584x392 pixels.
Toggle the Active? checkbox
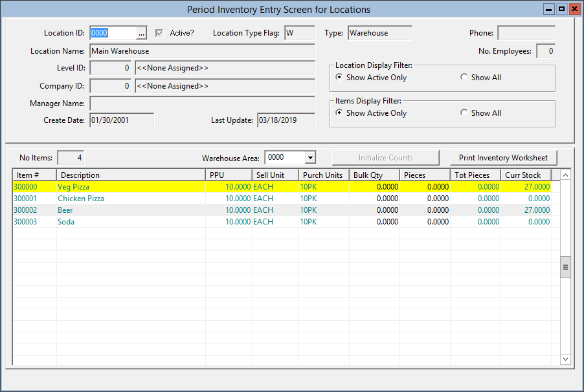(x=160, y=33)
